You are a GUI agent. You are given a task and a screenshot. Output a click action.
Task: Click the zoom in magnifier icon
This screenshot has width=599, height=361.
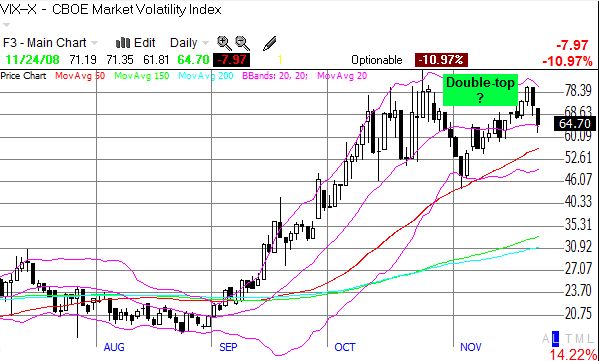pos(224,43)
